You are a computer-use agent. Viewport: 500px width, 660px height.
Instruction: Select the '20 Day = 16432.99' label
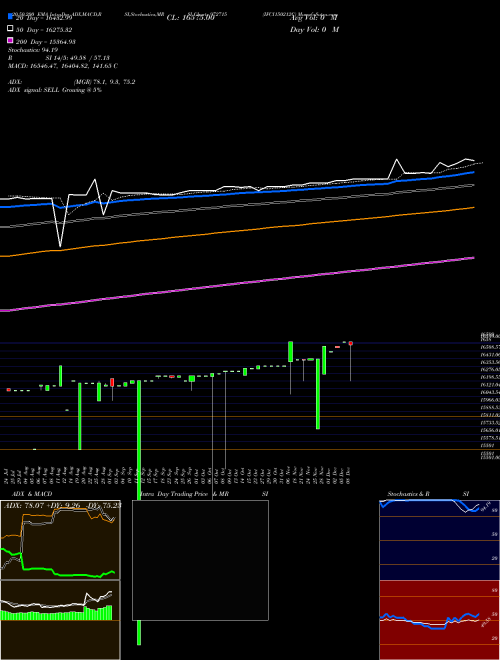(x=44, y=18)
